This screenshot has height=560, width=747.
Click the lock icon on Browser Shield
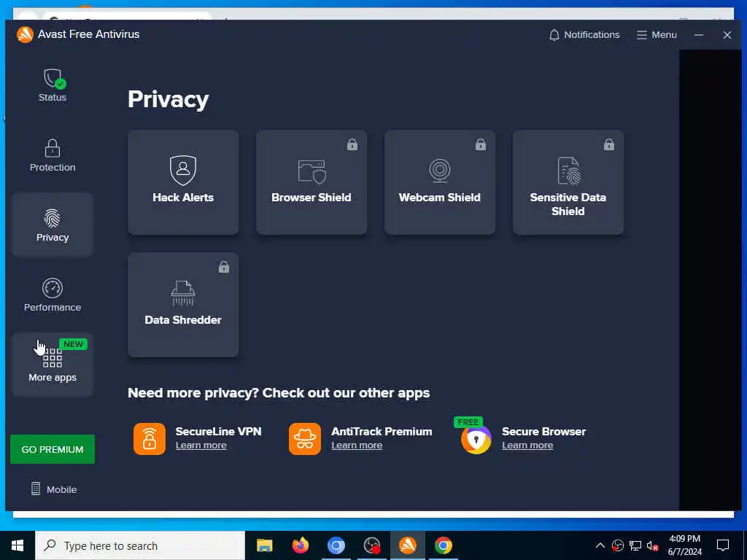(x=352, y=144)
